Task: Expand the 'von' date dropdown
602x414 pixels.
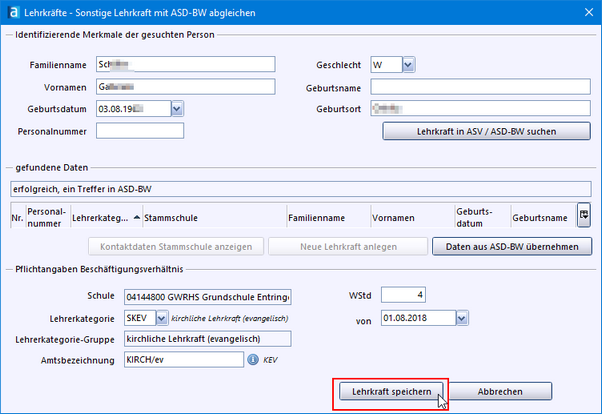Action: pos(461,317)
